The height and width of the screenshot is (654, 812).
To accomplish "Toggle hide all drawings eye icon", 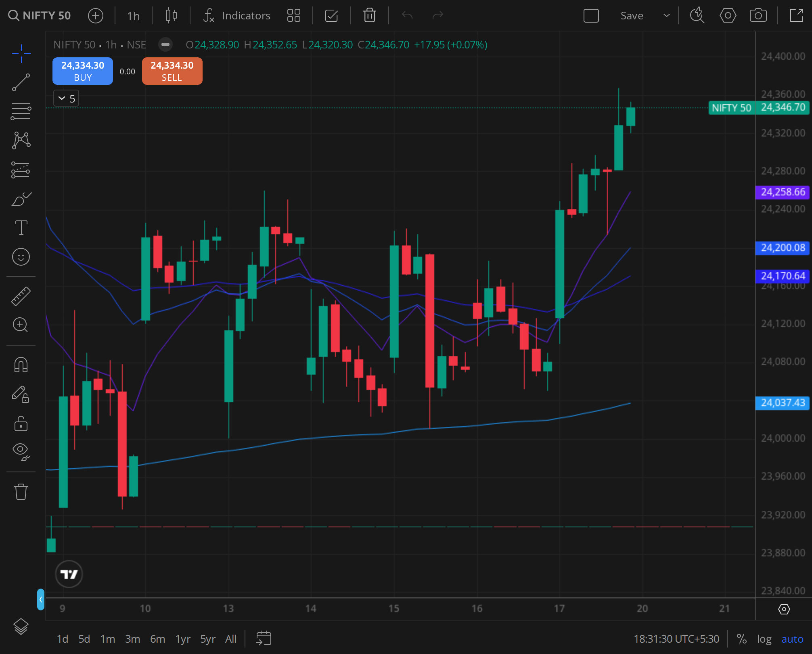I will [21, 452].
